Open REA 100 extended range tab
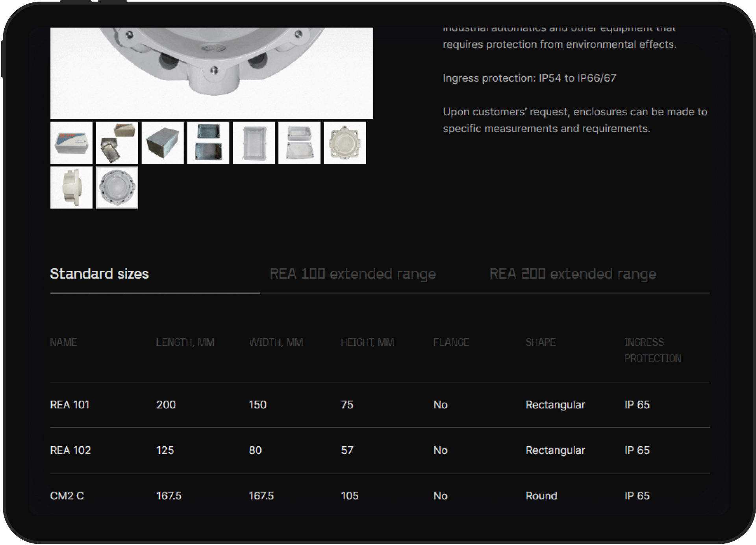The height and width of the screenshot is (545, 756). pos(352,274)
